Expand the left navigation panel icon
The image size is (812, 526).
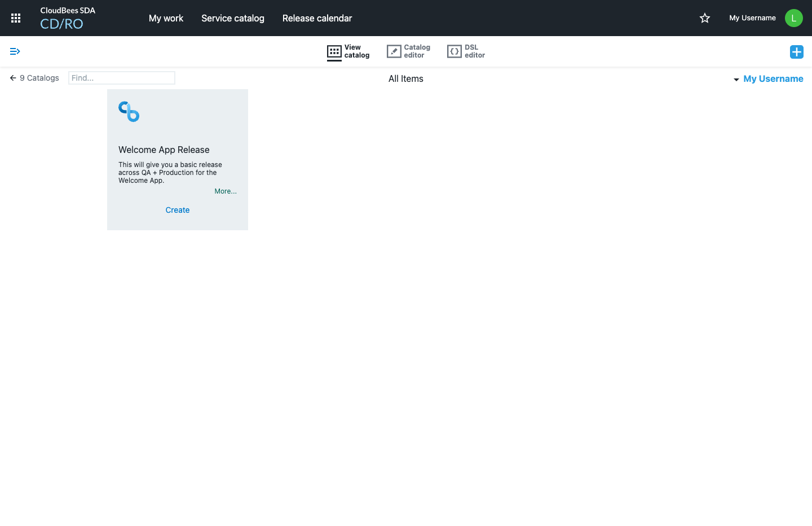point(15,51)
